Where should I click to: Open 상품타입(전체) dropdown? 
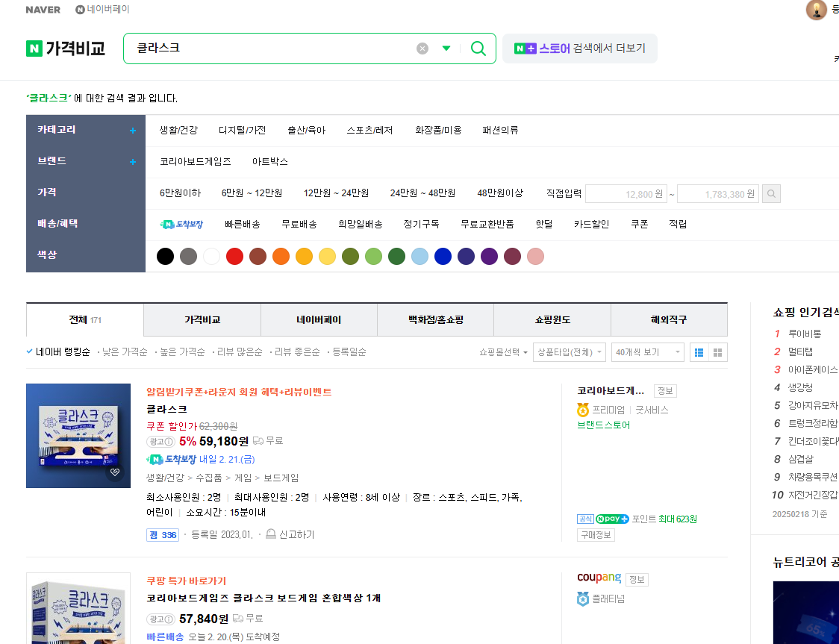coord(570,352)
